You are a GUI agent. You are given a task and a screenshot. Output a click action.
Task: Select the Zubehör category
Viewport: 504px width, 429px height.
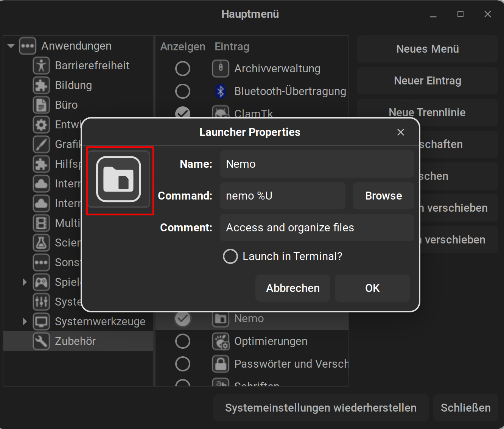78,341
